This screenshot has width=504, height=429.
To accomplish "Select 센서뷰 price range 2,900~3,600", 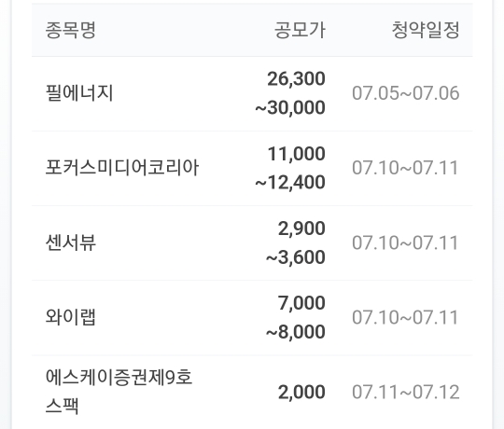I will (296, 242).
